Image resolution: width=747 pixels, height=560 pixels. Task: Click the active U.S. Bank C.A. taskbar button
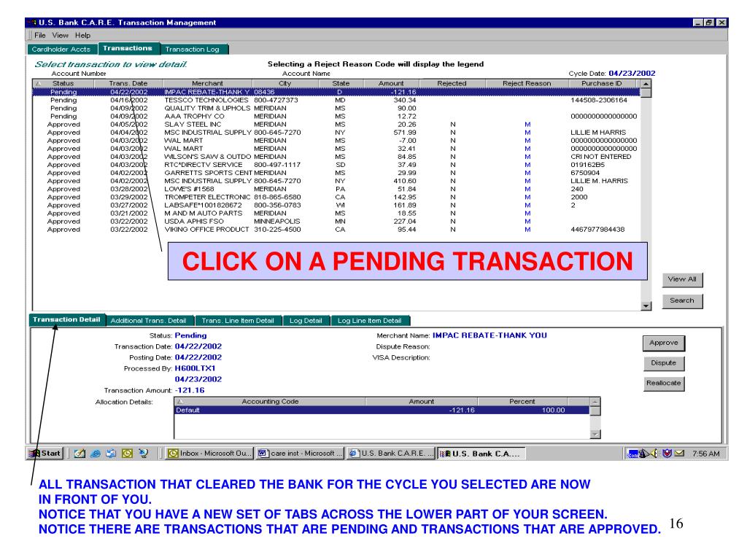[481, 454]
